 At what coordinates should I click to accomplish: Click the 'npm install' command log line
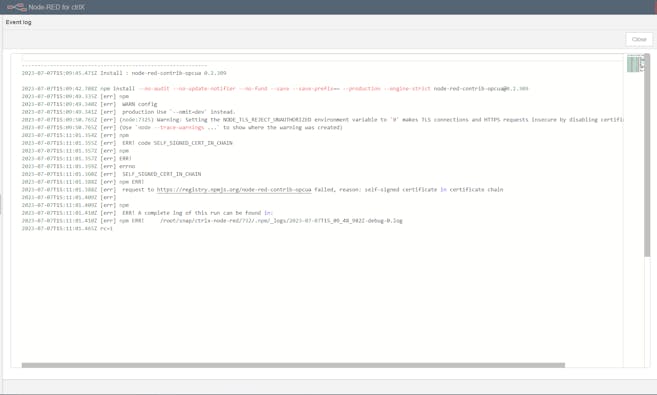[x=275, y=89]
